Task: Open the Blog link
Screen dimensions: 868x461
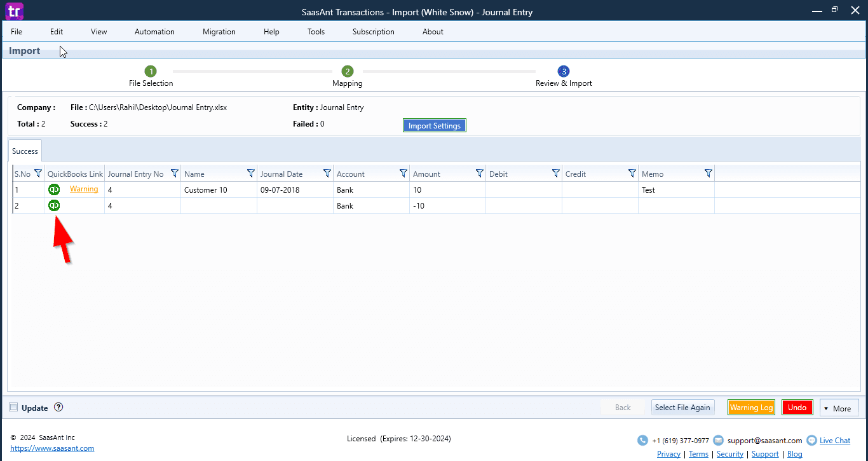Action: (x=795, y=454)
